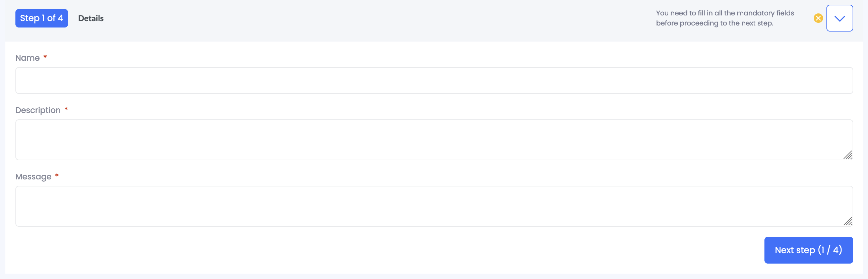
Task: Grab the Description field resize handle
Action: point(848,155)
